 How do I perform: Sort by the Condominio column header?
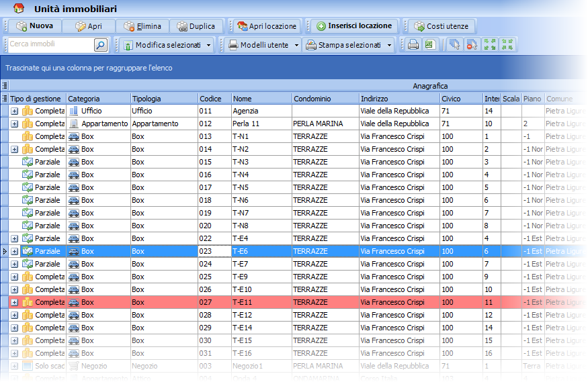(325, 99)
